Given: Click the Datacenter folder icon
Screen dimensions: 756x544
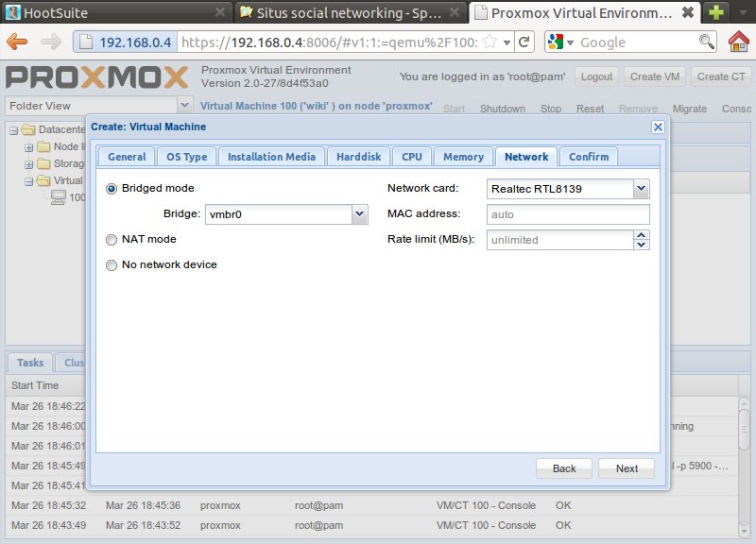Looking at the screenshot, I should [x=28, y=129].
